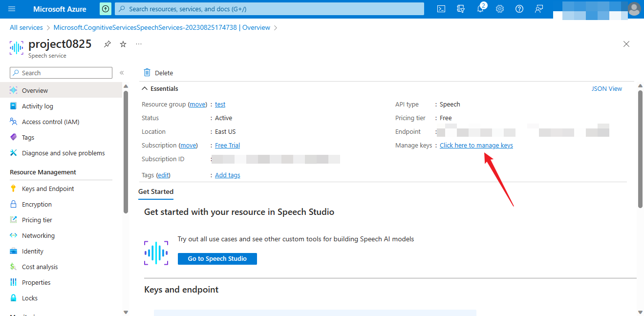Screen dimensions: 644x316
Task: Click the Properties icon in the sidebar
Action: pyautogui.click(x=13, y=282)
